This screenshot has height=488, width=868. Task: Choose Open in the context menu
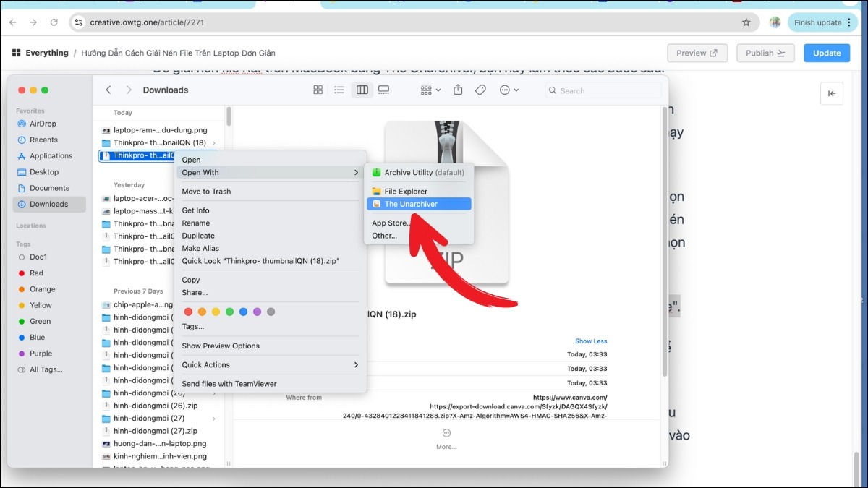pyautogui.click(x=271, y=160)
